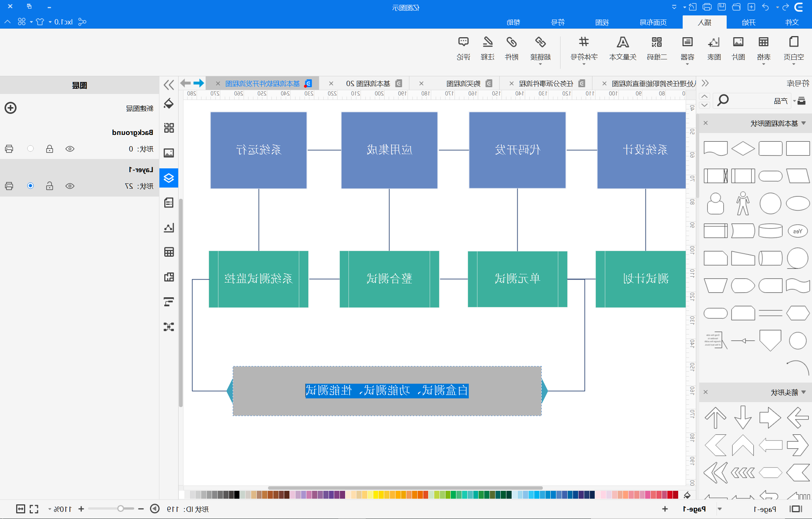Click the fit-to-width icon in the status bar
This screenshot has width=812, height=519.
coord(20,509)
